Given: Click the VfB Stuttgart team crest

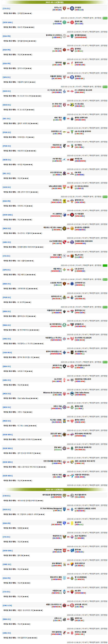Looking at the screenshot, I should (x=64, y=187).
